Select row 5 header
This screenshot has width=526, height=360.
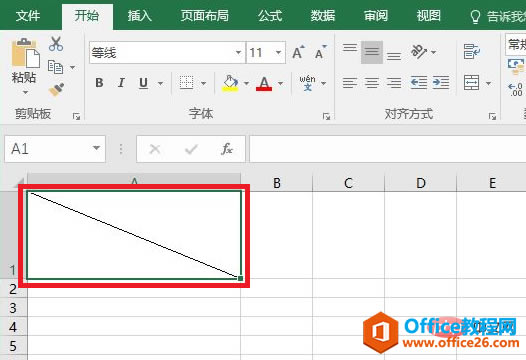(13, 345)
